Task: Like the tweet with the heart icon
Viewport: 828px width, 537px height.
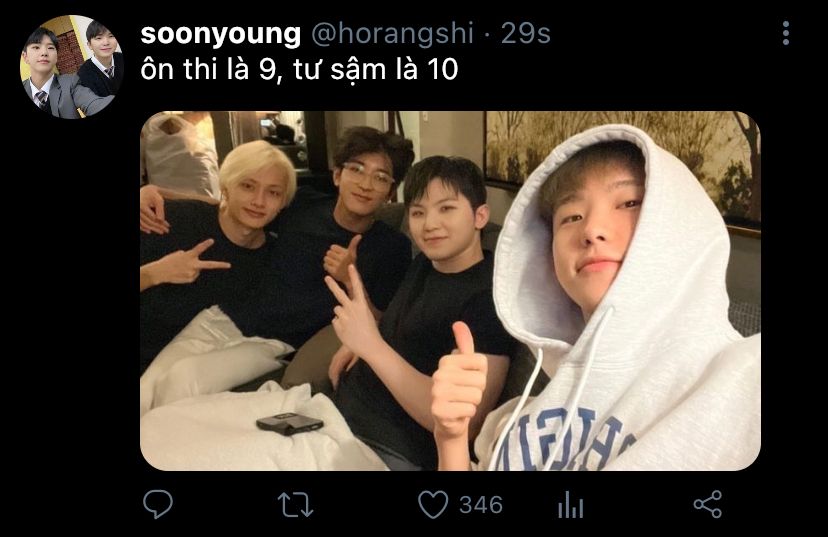Action: [432, 504]
